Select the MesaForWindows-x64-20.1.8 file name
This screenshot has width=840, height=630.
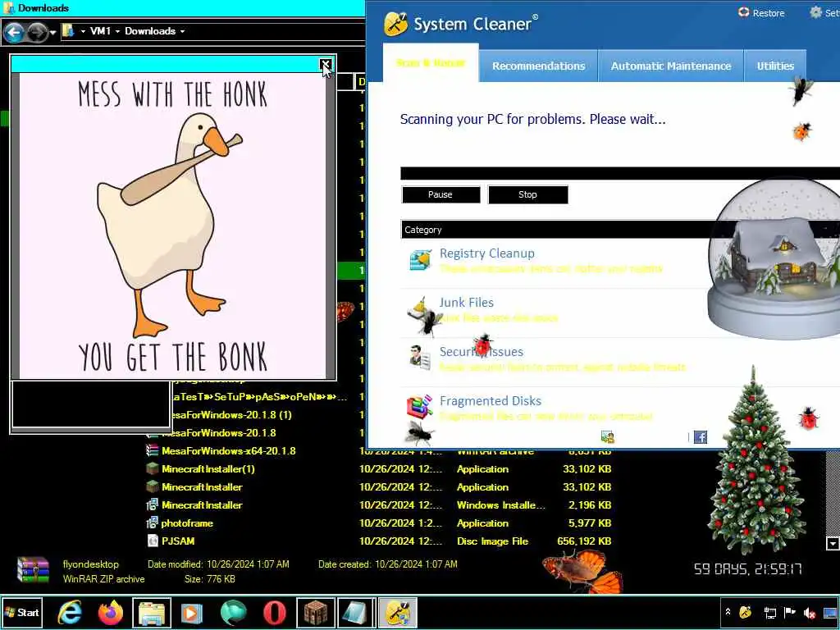tap(229, 451)
